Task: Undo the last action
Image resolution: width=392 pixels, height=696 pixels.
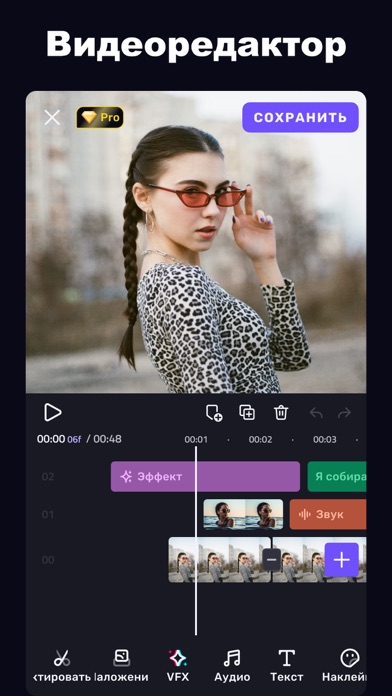Action: pyautogui.click(x=316, y=413)
